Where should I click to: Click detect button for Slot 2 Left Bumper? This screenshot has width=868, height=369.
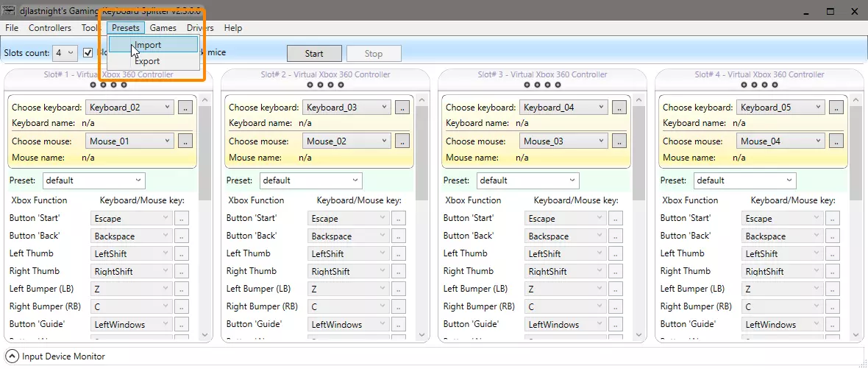[x=399, y=289]
